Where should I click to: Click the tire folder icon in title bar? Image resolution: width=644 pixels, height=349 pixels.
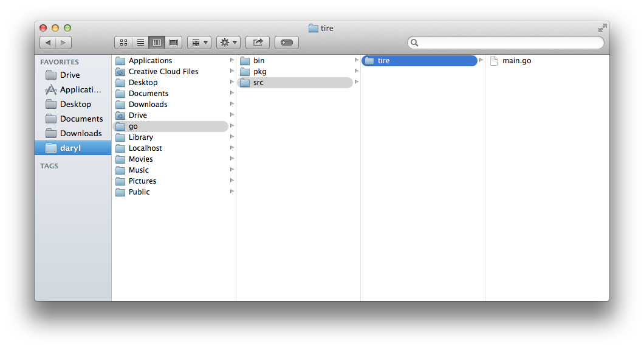click(313, 28)
